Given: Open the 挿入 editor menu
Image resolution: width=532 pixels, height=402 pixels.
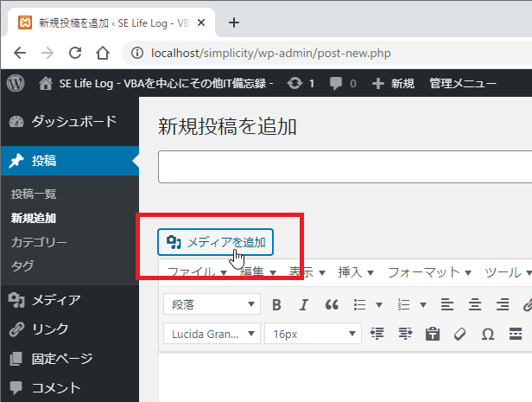Looking at the screenshot, I should coord(354,271).
